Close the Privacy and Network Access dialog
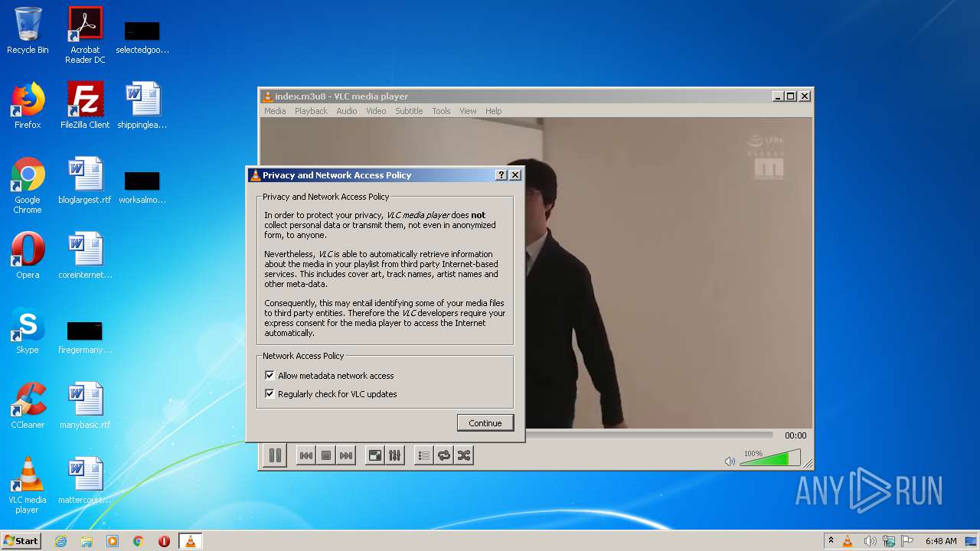Screen dimensions: 980x551 515,175
